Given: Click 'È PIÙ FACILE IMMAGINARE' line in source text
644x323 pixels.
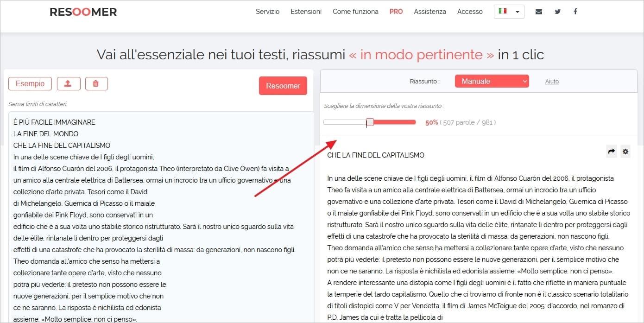Looking at the screenshot, I should [x=54, y=122].
